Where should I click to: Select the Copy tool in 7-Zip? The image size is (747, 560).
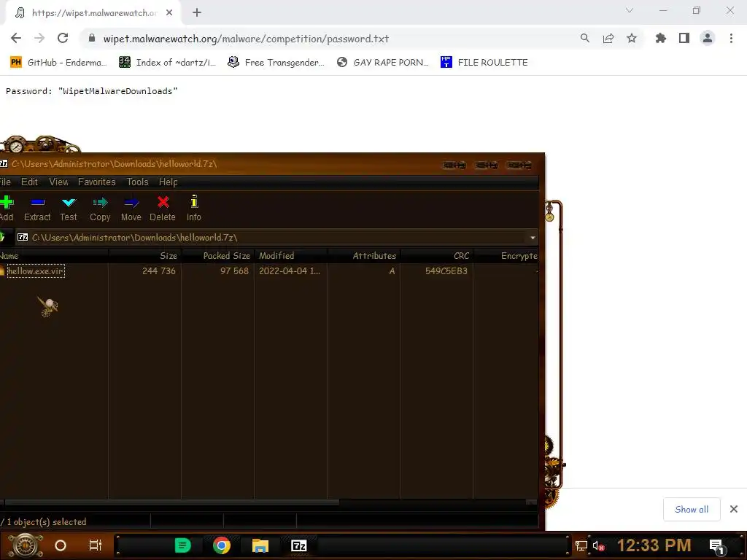point(100,208)
